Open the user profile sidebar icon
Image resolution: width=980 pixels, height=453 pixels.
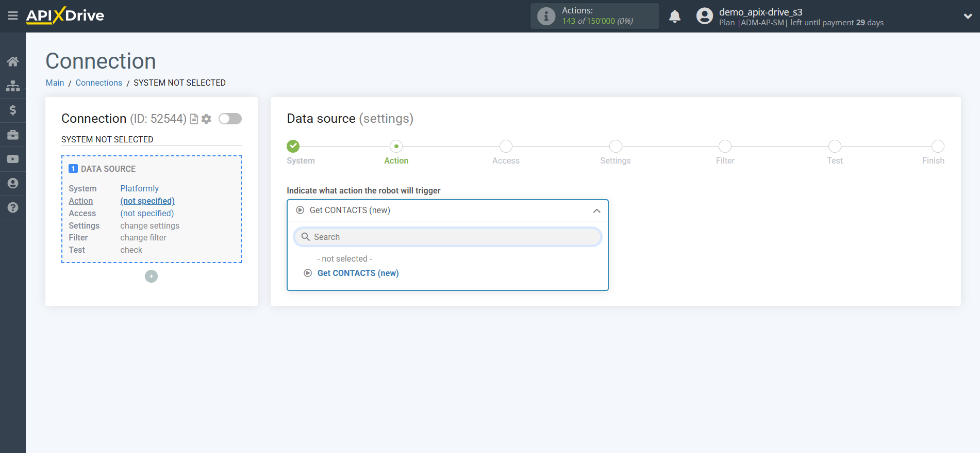(13, 183)
